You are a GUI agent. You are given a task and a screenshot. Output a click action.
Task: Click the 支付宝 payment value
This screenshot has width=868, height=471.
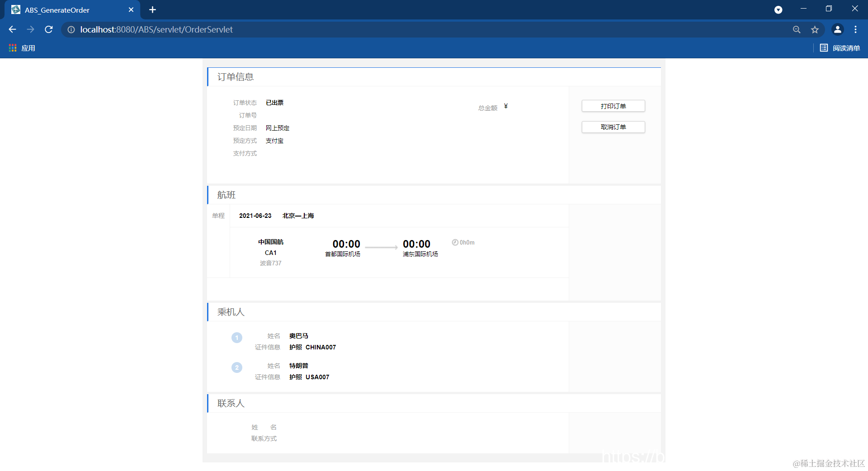click(274, 141)
